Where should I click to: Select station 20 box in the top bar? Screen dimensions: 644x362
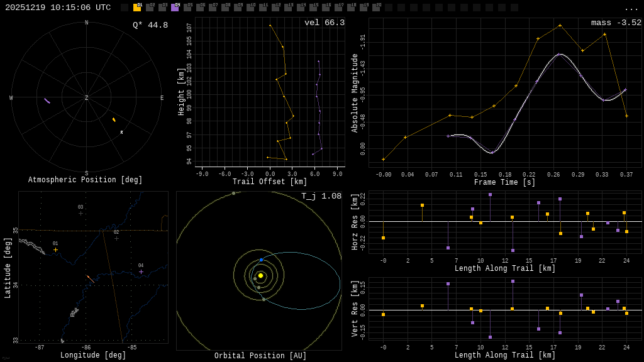coord(376,8)
